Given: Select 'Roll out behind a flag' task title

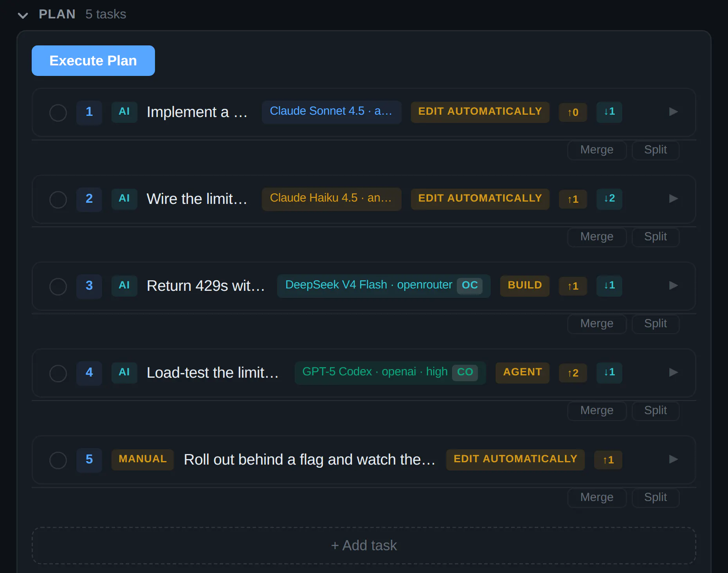Looking at the screenshot, I should 310,460.
